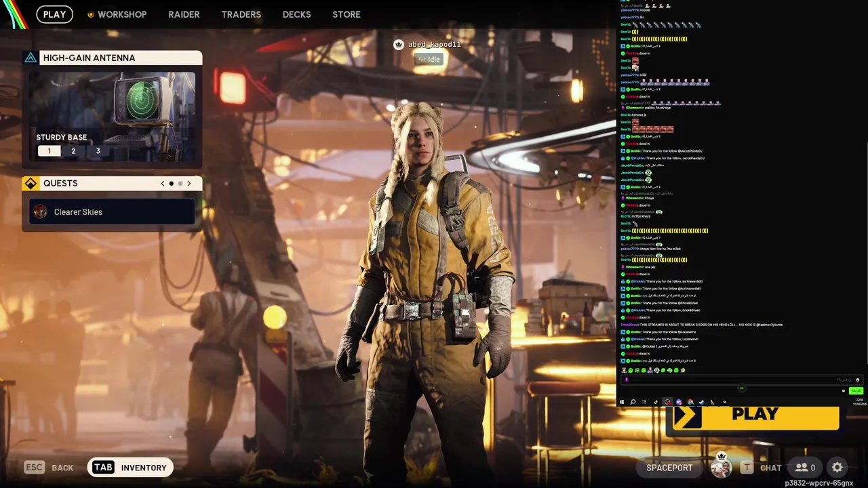Open the RAIDER tab
Viewport: 868px width, 488px height.
[184, 14]
